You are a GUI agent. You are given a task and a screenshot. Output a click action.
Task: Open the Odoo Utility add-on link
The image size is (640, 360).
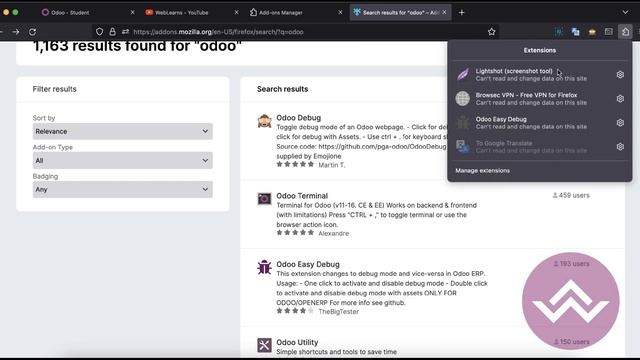pos(297,342)
